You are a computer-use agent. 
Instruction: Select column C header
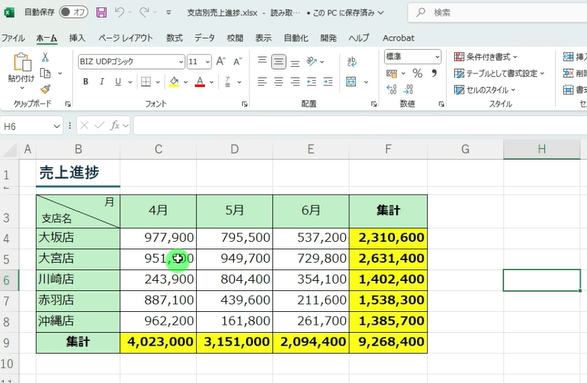(x=158, y=149)
